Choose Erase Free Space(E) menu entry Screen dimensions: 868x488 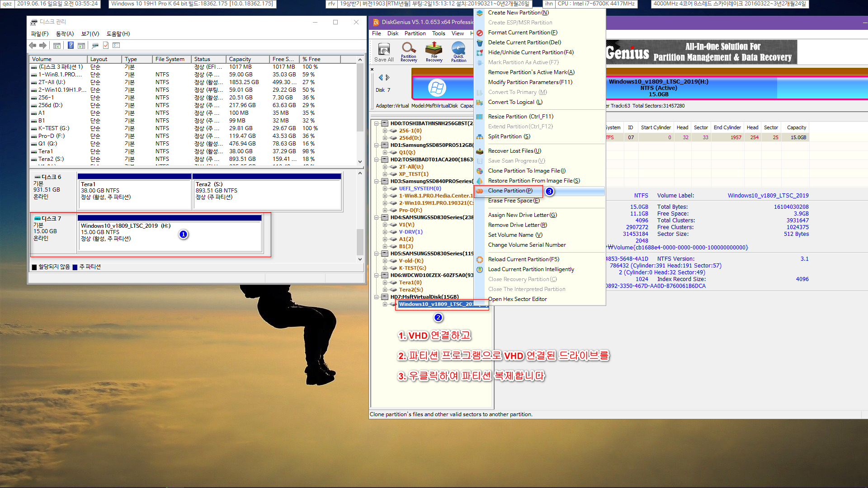539,201
